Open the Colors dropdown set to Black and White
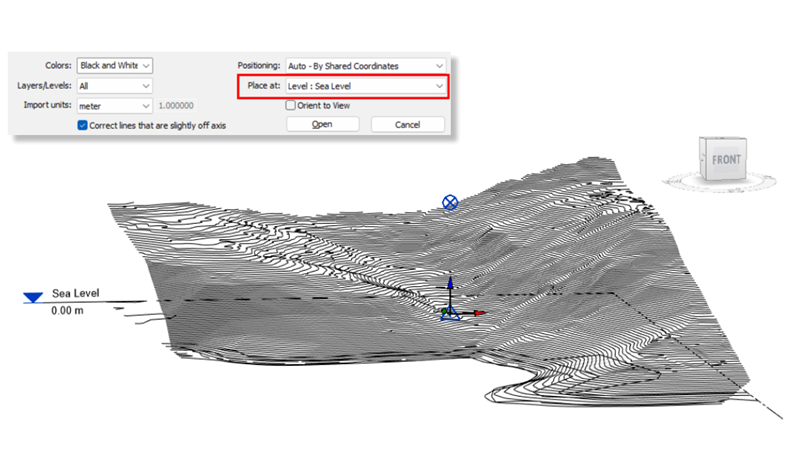The image size is (789, 463). pyautogui.click(x=115, y=65)
